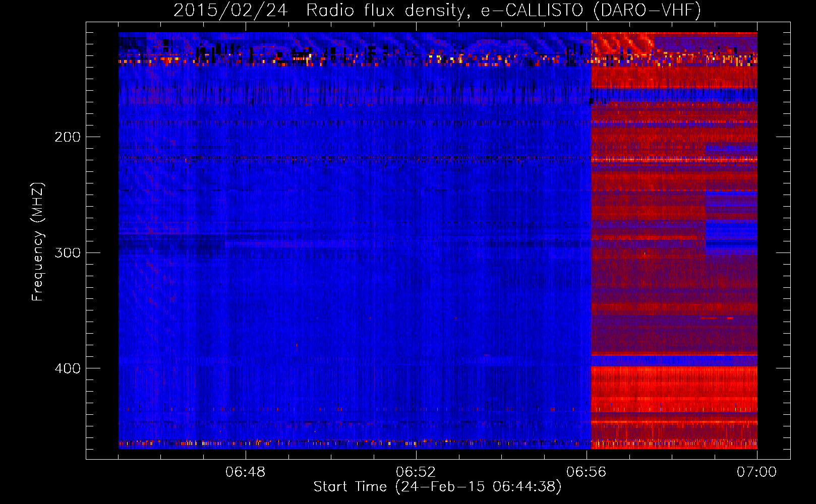This screenshot has width=816, height=504.
Task: Click the plot title "Radio flux density, e-CALLISTO (DARO-VHF)"
Action: 503,10
